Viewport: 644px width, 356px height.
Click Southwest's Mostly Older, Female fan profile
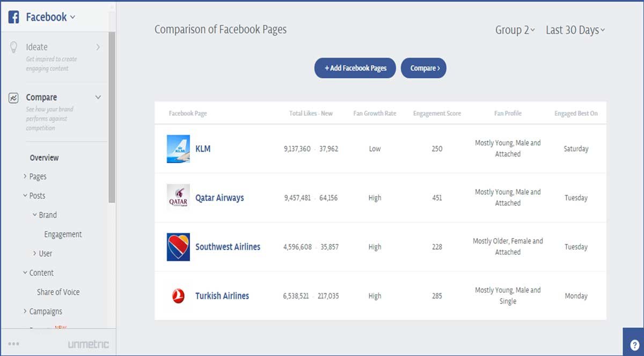(508, 247)
